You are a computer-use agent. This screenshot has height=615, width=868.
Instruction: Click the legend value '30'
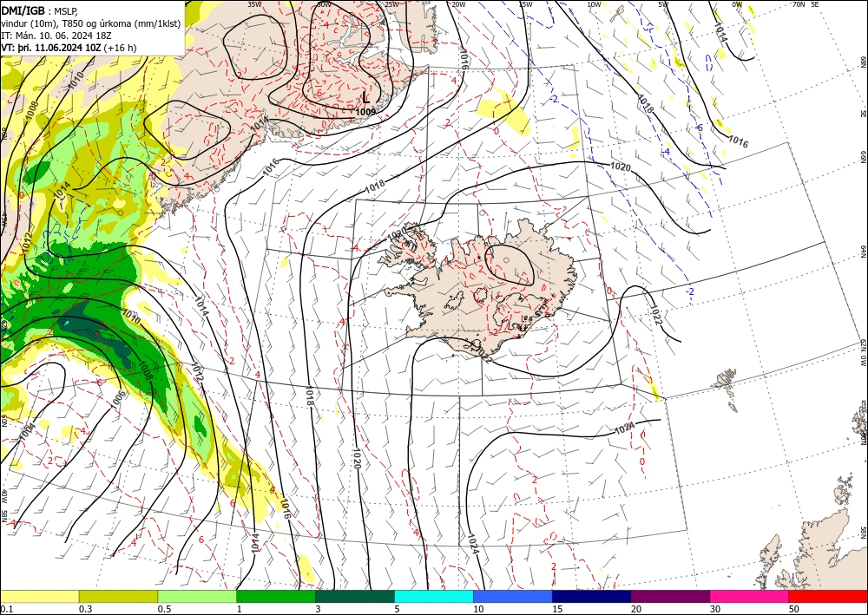[x=715, y=609]
